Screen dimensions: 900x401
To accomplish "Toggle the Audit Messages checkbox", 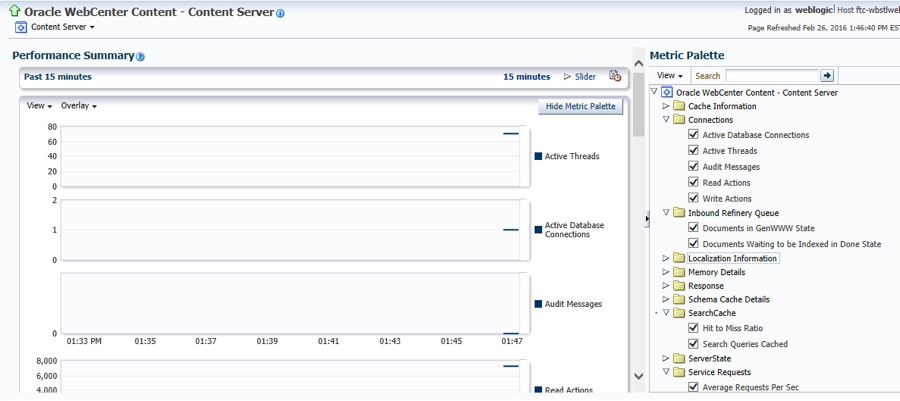I will [693, 166].
